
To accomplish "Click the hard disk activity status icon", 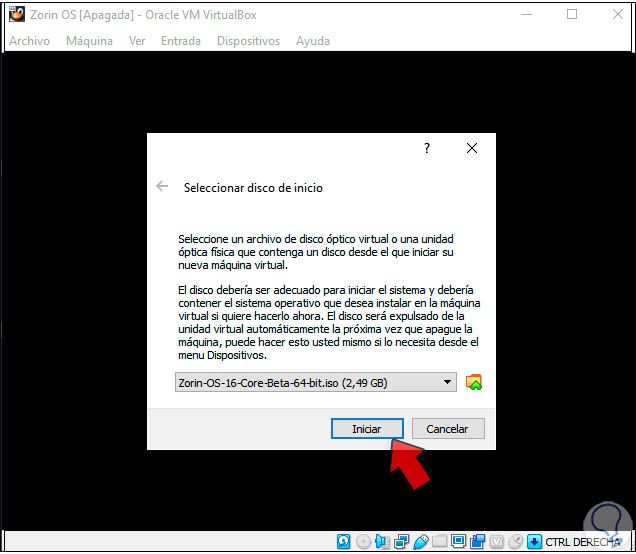I will coord(344,541).
